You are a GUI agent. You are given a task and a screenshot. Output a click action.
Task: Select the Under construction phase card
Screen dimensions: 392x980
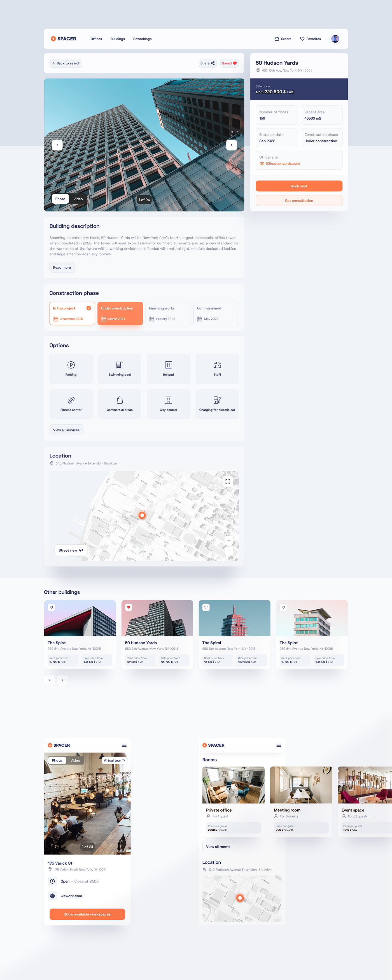coord(120,313)
